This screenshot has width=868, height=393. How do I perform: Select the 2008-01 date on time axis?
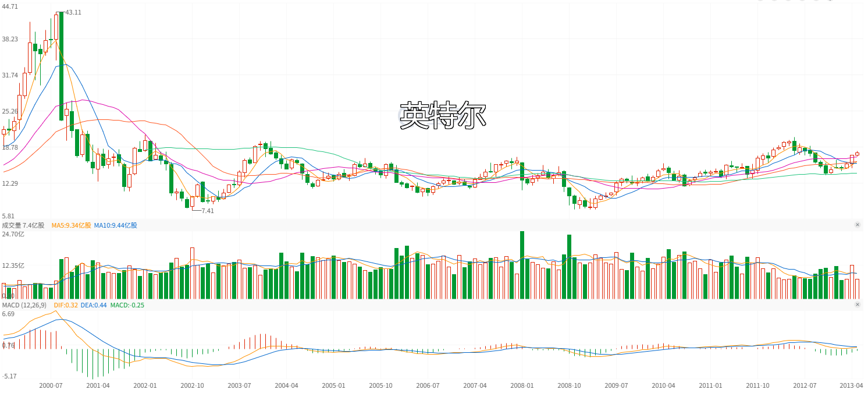click(x=522, y=385)
